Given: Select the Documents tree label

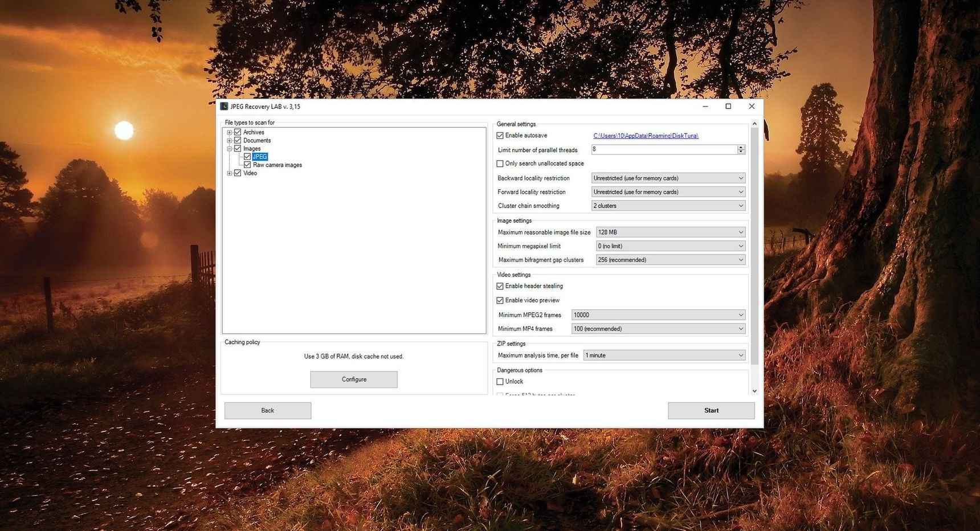Looking at the screenshot, I should click(x=257, y=141).
